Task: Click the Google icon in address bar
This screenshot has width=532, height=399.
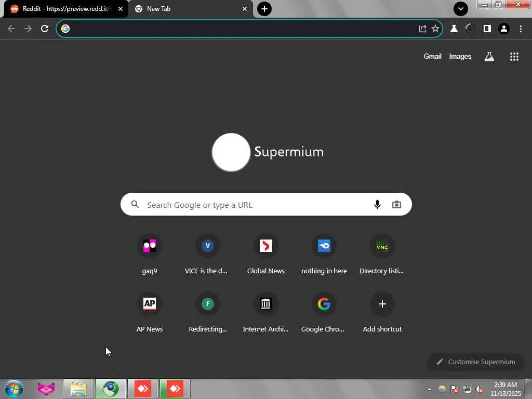Action: 65,29
